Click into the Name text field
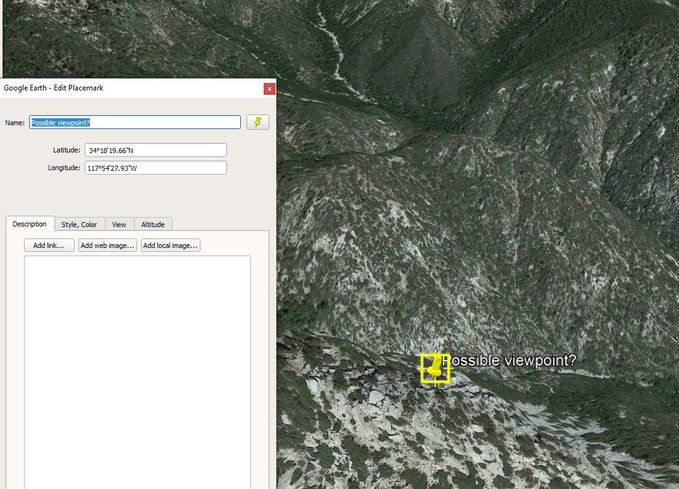This screenshot has height=489, width=679. [135, 122]
